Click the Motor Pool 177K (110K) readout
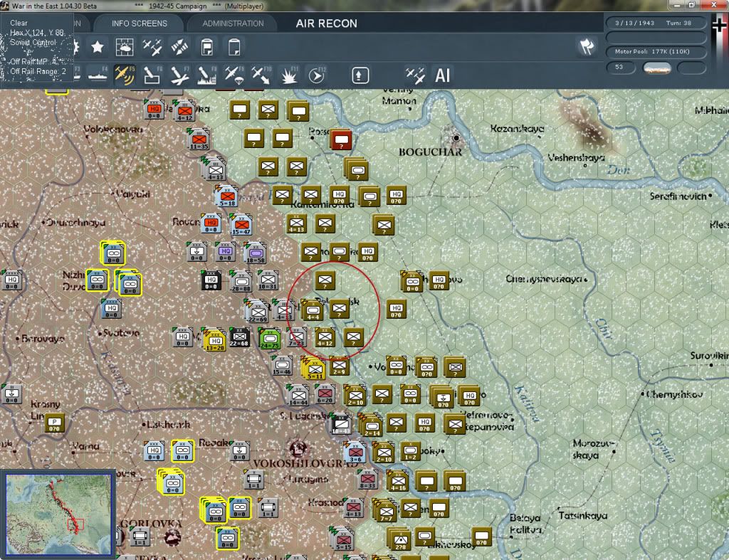 tap(656, 51)
